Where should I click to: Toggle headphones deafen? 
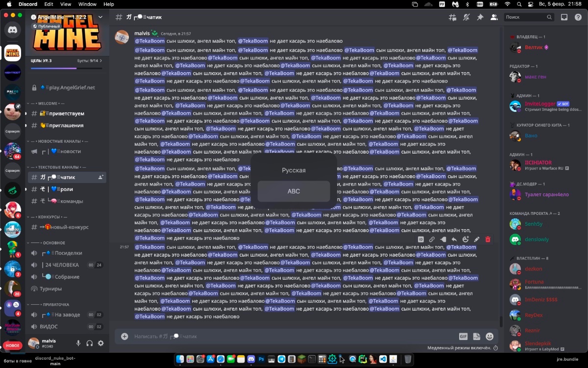click(x=90, y=343)
